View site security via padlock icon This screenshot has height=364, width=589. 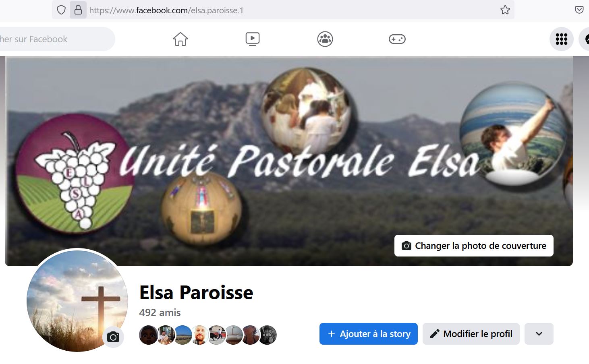[78, 10]
